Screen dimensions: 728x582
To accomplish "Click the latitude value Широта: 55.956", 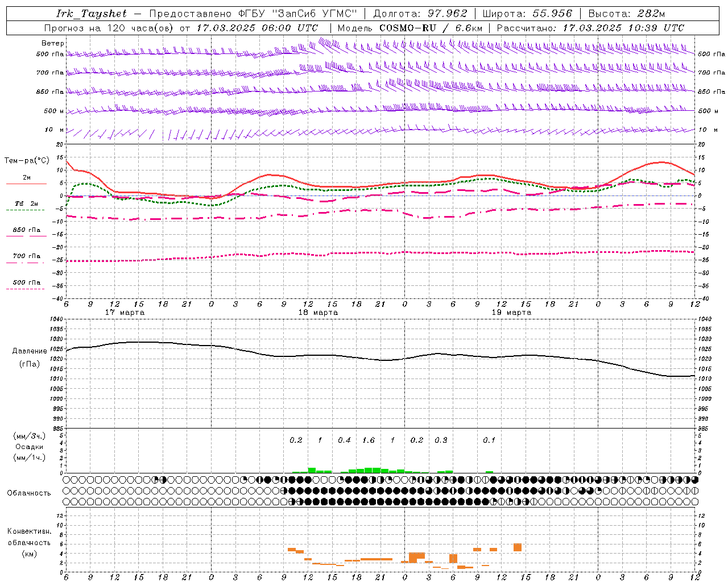I will [x=527, y=14].
